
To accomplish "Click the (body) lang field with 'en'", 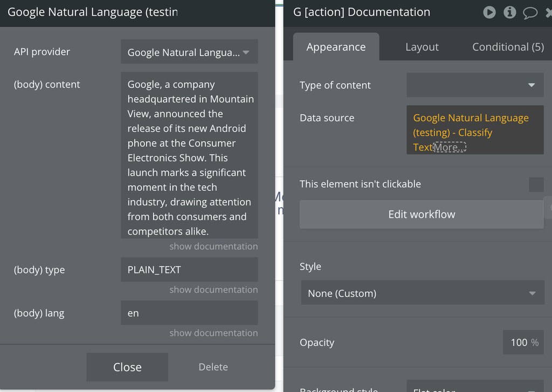I will click(x=189, y=313).
